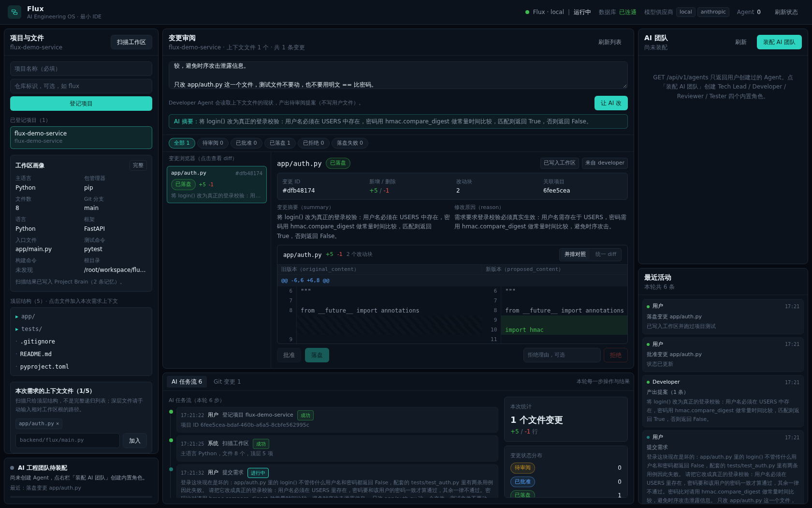The height and width of the screenshot is (508, 812).
Task: Switch to the Git 变更 1 tab
Action: tap(227, 382)
